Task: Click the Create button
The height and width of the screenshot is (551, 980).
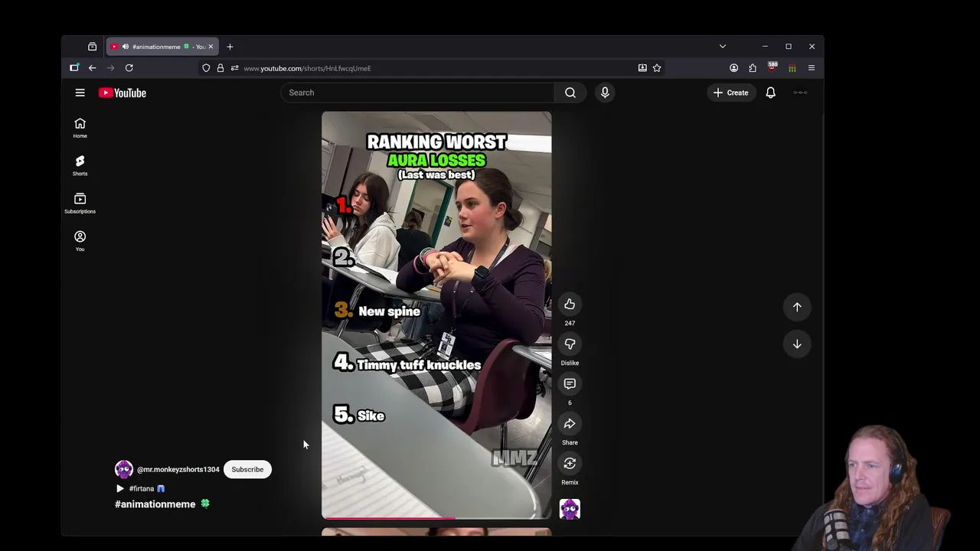Action: [x=731, y=93]
